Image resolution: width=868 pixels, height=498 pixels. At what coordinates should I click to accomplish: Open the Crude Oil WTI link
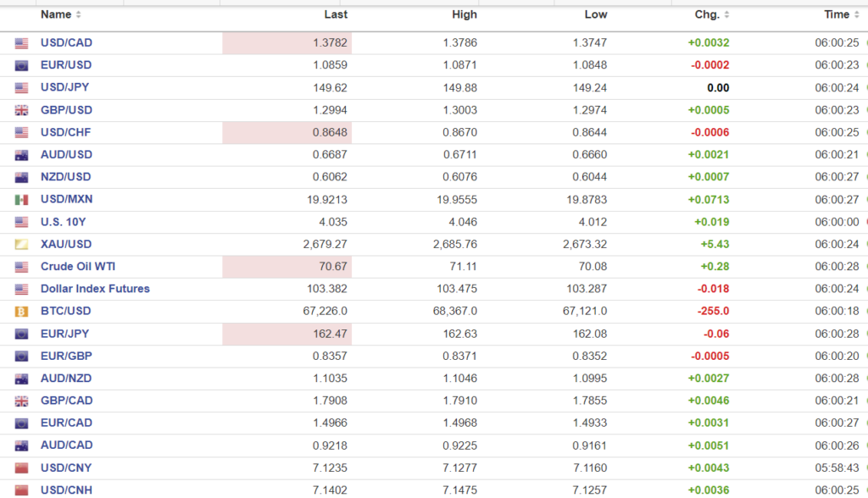pyautogui.click(x=78, y=267)
